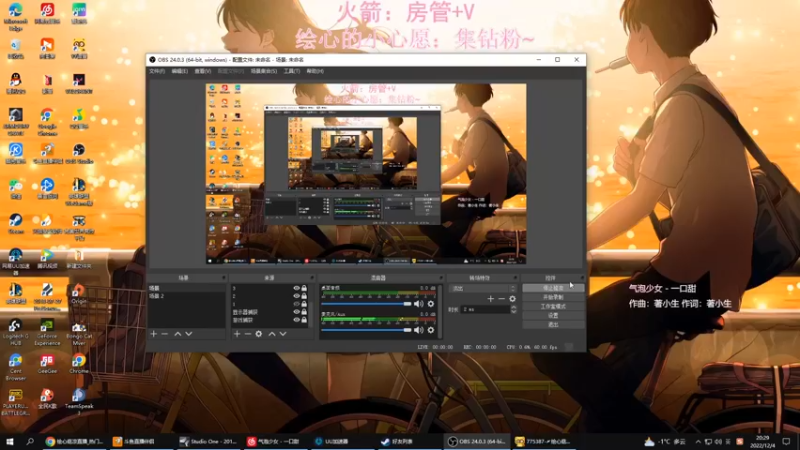This screenshot has width=800, height=450.
Task: Adjust the 桌面音频 volume slider
Action: (x=366, y=304)
